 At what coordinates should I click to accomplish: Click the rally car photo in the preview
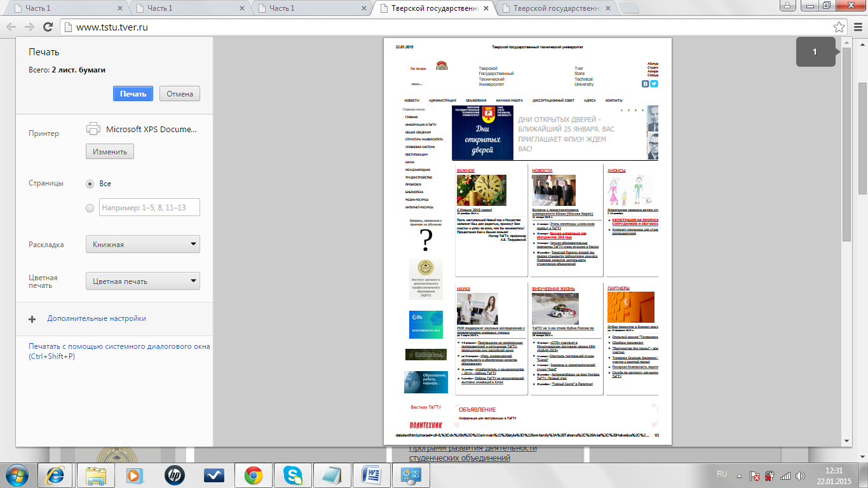coord(555,309)
